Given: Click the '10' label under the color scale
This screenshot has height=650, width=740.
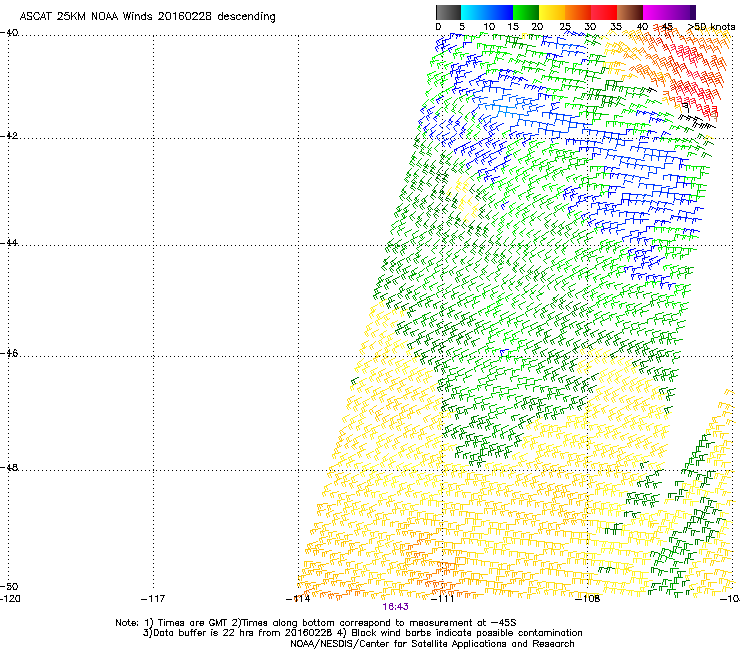Looking at the screenshot, I should point(489,27).
